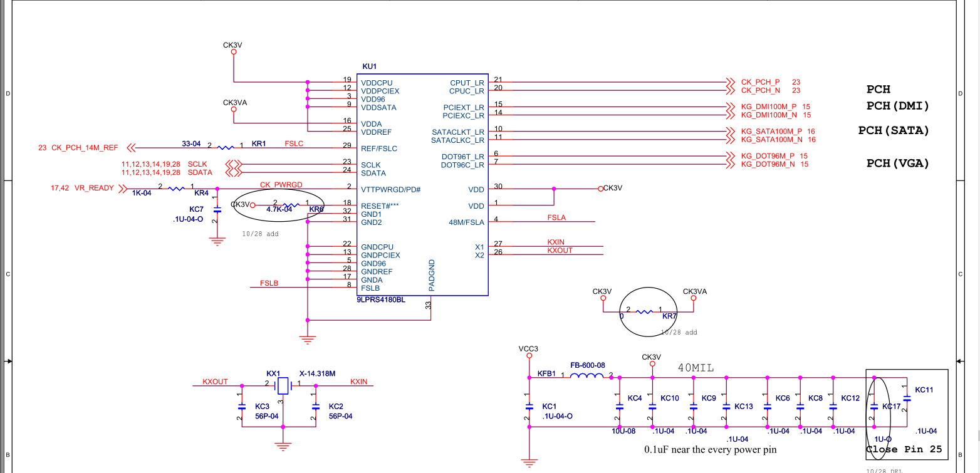980x473 pixels.
Task: Click the PCH(DMI) annotation
Action: coord(897,106)
